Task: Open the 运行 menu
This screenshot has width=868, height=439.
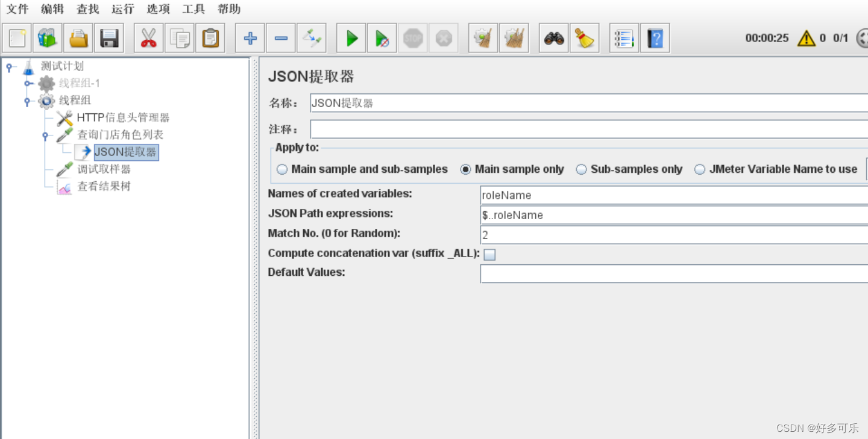Action: point(123,9)
